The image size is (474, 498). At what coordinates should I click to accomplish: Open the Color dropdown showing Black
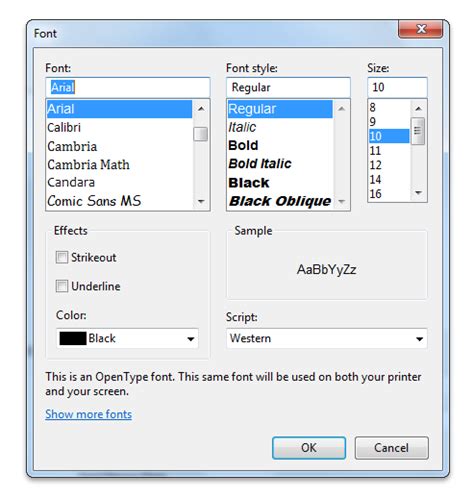click(x=127, y=338)
